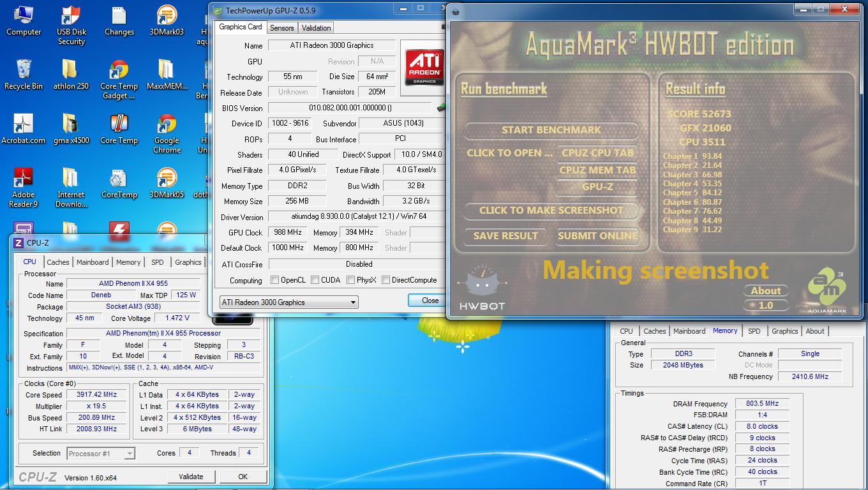Click the SCORE 52673 result text
The height and width of the screenshot is (490, 868).
(x=699, y=114)
